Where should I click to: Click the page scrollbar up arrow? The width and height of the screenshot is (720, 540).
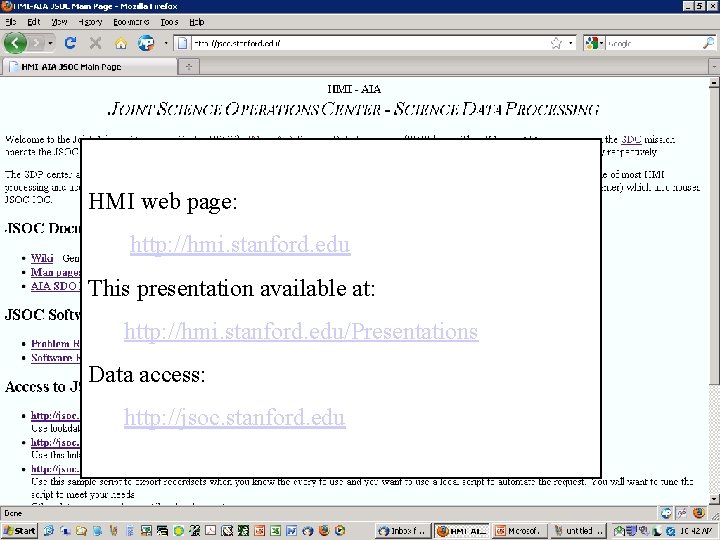point(714,83)
